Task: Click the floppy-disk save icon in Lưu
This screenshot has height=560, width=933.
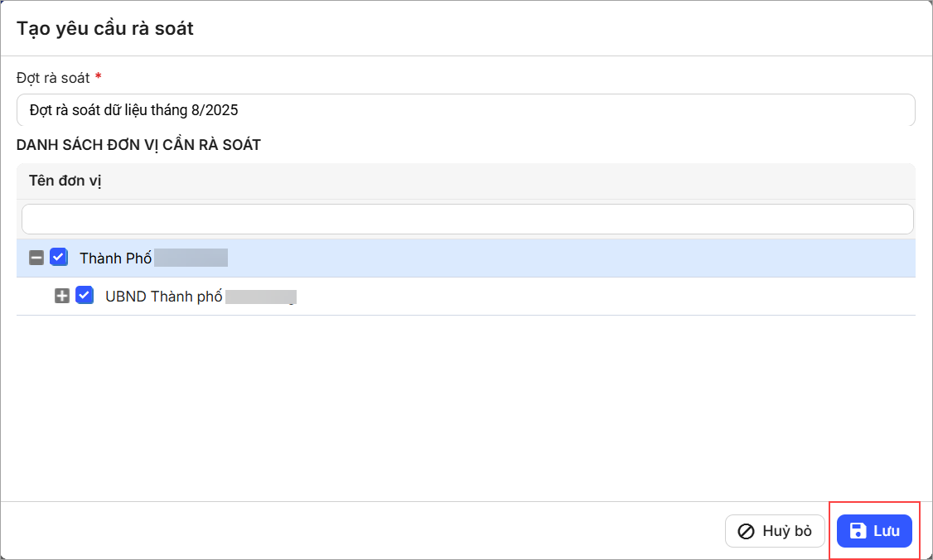Action: pyautogui.click(x=858, y=531)
